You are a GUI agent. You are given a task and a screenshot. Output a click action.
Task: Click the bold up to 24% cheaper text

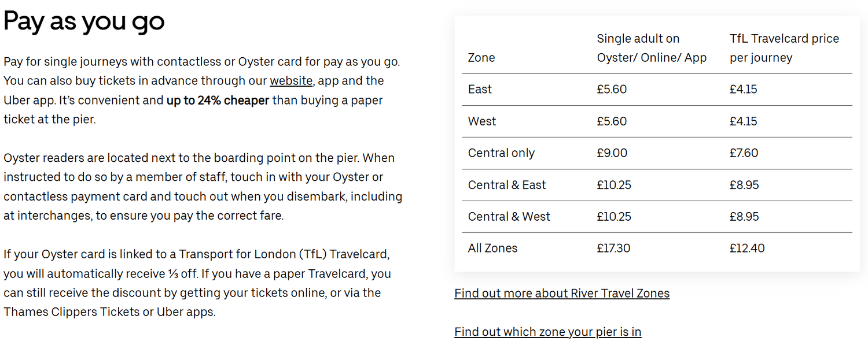coord(218,101)
